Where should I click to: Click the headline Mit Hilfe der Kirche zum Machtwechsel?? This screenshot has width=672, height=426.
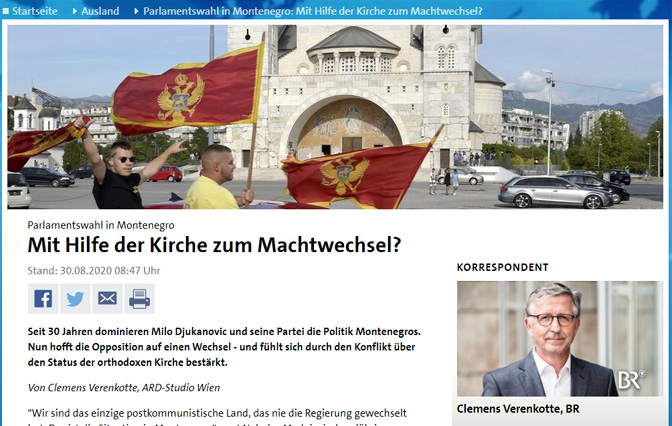pos(214,245)
